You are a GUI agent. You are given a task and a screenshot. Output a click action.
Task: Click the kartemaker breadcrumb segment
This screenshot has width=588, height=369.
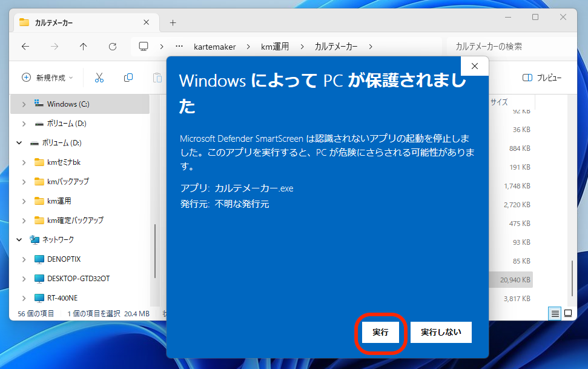coord(214,47)
